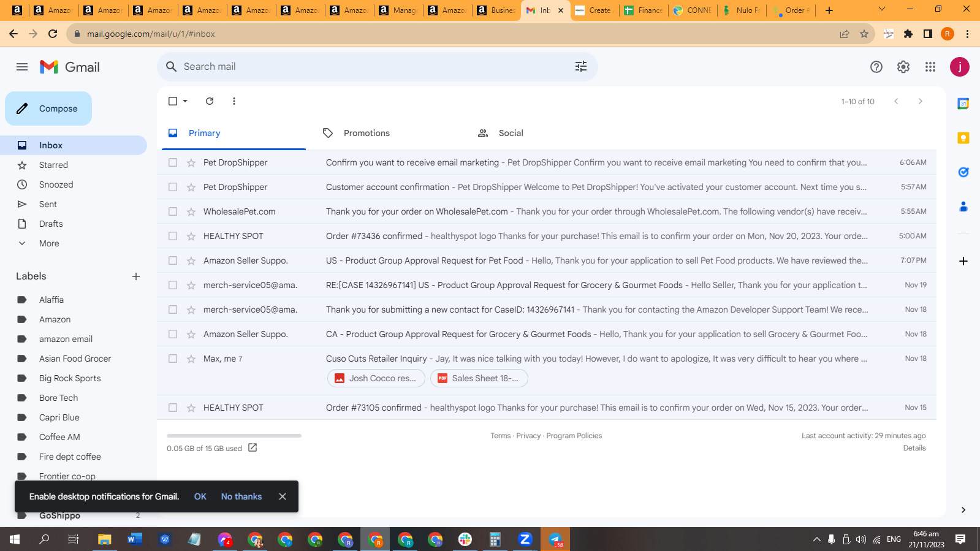Image resolution: width=980 pixels, height=551 pixels.
Task: Open Zoom from the taskbar
Action: (x=525, y=539)
